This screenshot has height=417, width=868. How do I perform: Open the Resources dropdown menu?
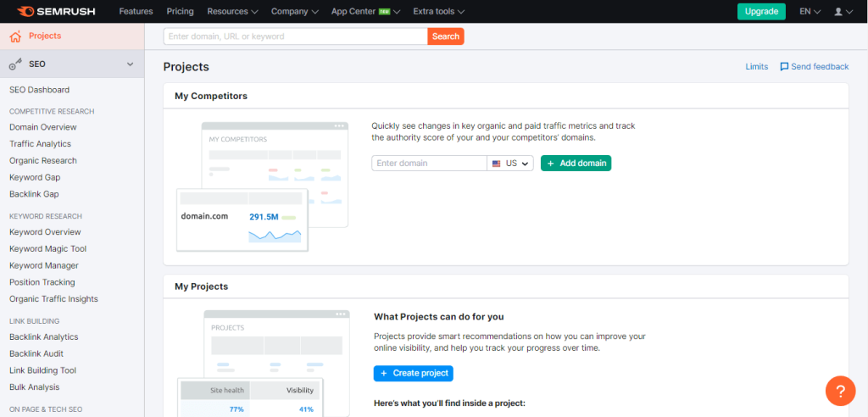click(232, 11)
